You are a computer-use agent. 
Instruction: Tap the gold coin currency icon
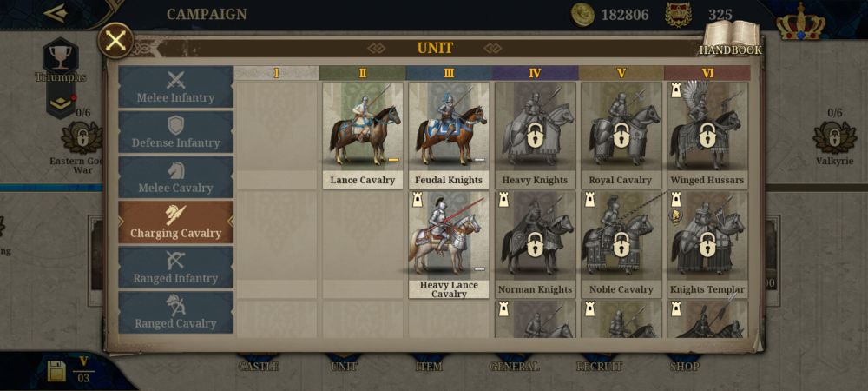point(582,15)
